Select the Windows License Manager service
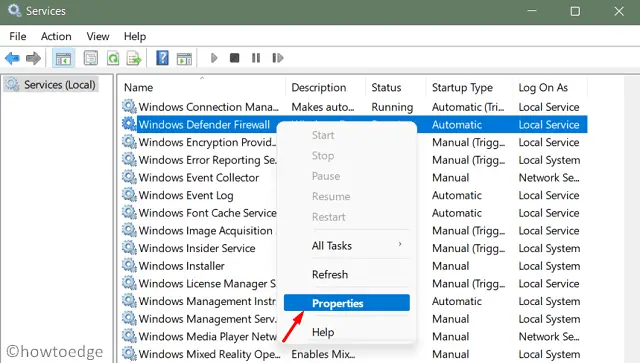Image resolution: width=640 pixels, height=363 pixels. click(207, 283)
